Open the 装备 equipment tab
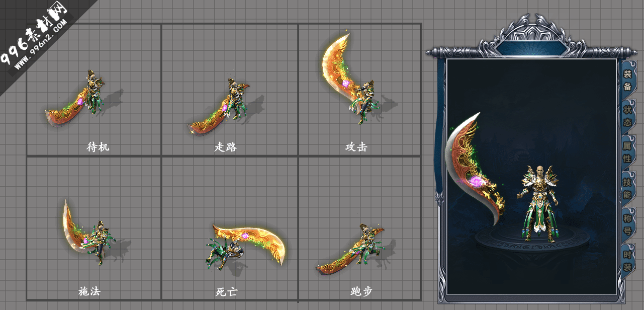Viewport: 644px width, 310px height. pos(627,80)
